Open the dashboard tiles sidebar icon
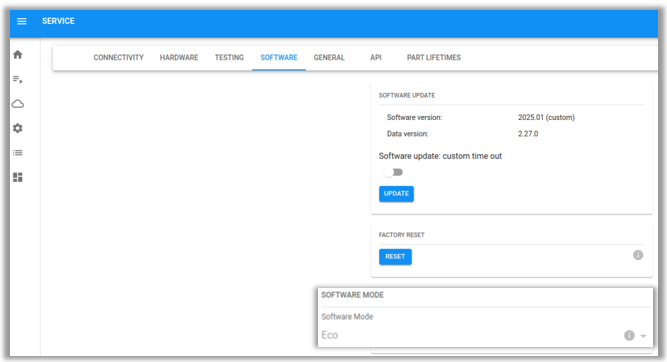The width and height of the screenshot is (667, 362). 18,177
